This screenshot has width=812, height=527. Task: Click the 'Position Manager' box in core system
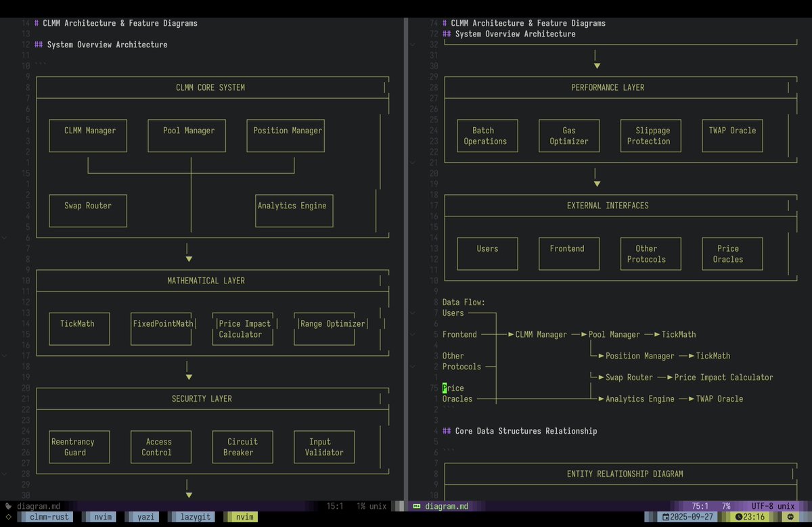click(x=287, y=135)
